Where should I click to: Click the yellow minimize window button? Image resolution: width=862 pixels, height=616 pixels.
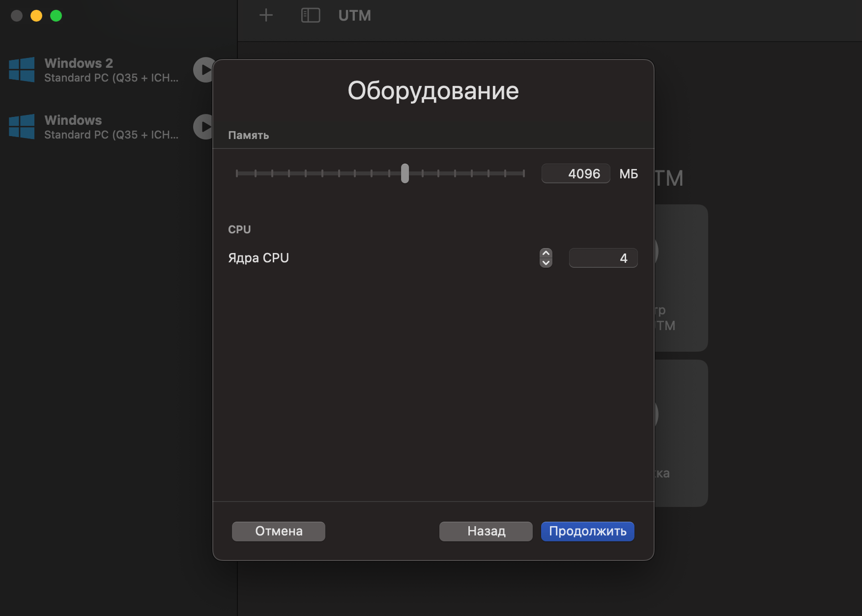point(36,16)
